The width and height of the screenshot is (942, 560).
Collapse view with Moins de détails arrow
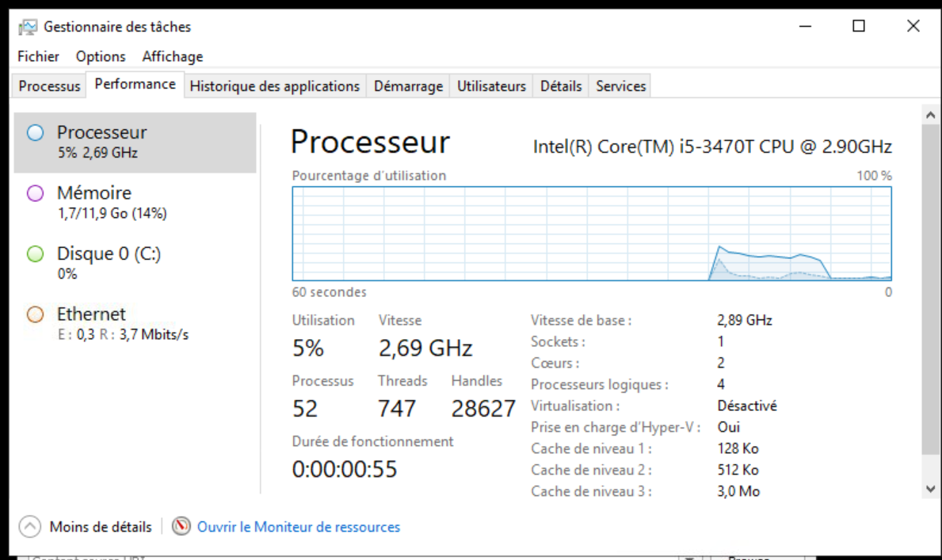click(x=30, y=527)
